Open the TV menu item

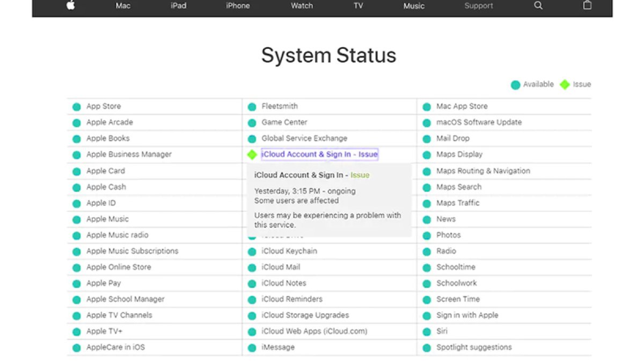[x=358, y=6]
